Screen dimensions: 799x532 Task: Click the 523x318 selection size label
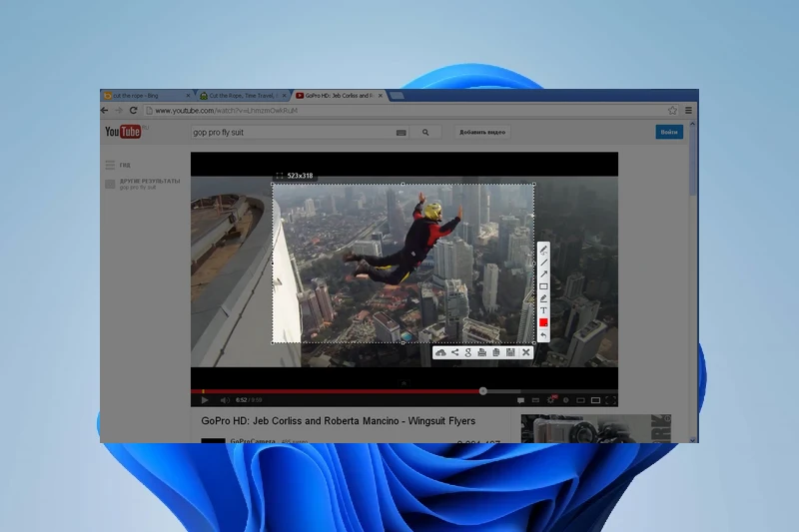(x=295, y=176)
